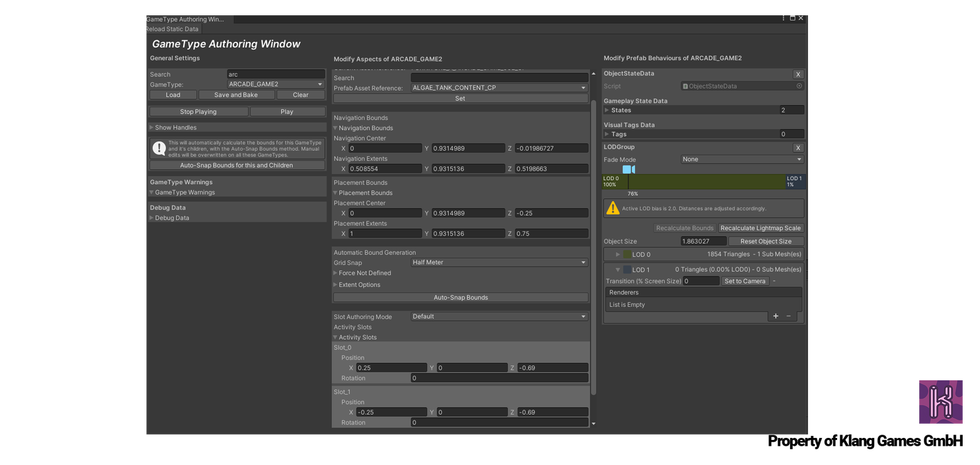Select the GameType Authoring Window tab
The height and width of the screenshot is (465, 980).
185,19
